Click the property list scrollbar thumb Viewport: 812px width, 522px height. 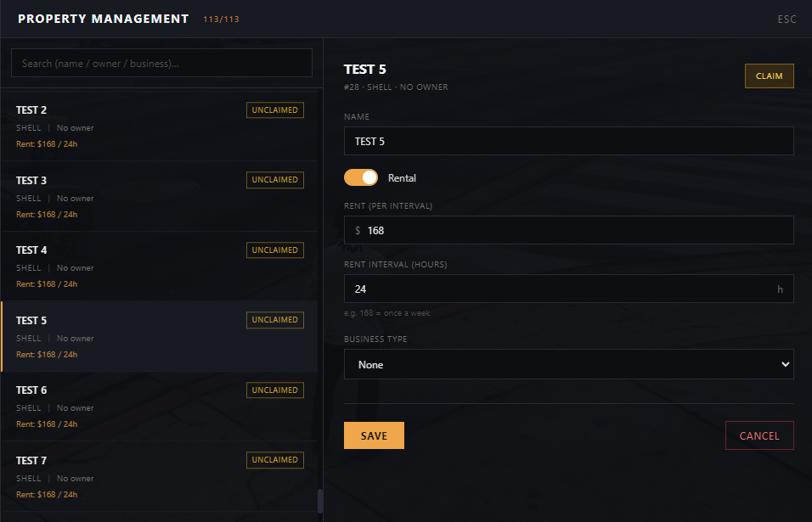[x=320, y=501]
